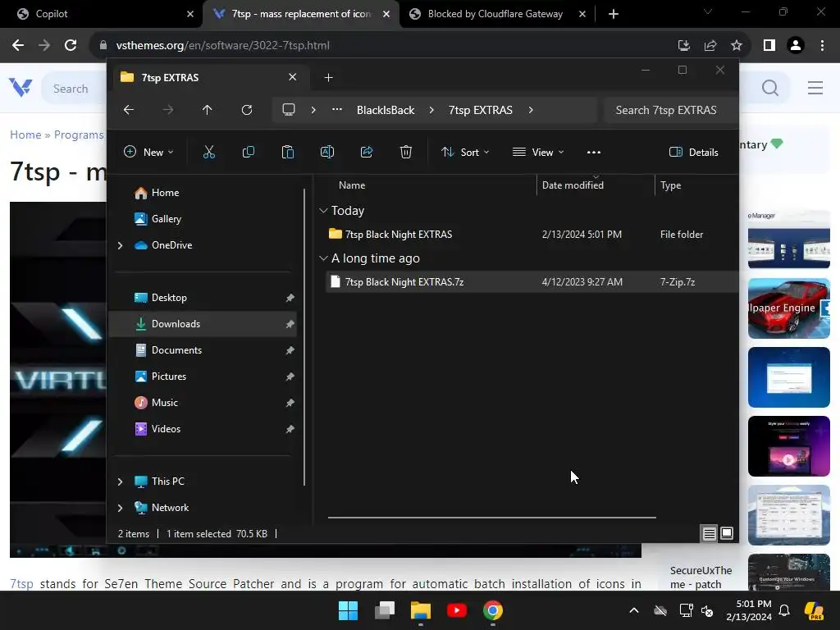
Task: Go up one folder level in Explorer
Action: 208,110
